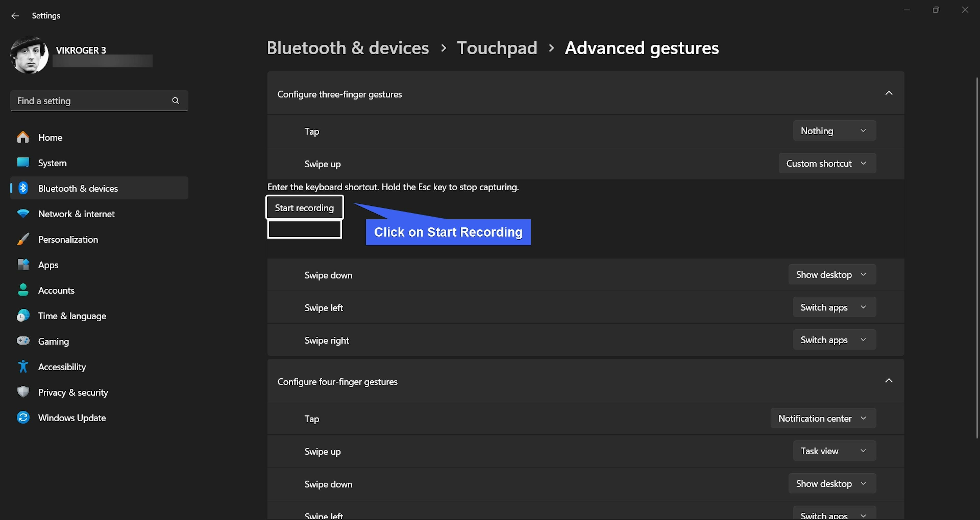The height and width of the screenshot is (520, 980).
Task: Click the Start recording button
Action: [x=304, y=207]
